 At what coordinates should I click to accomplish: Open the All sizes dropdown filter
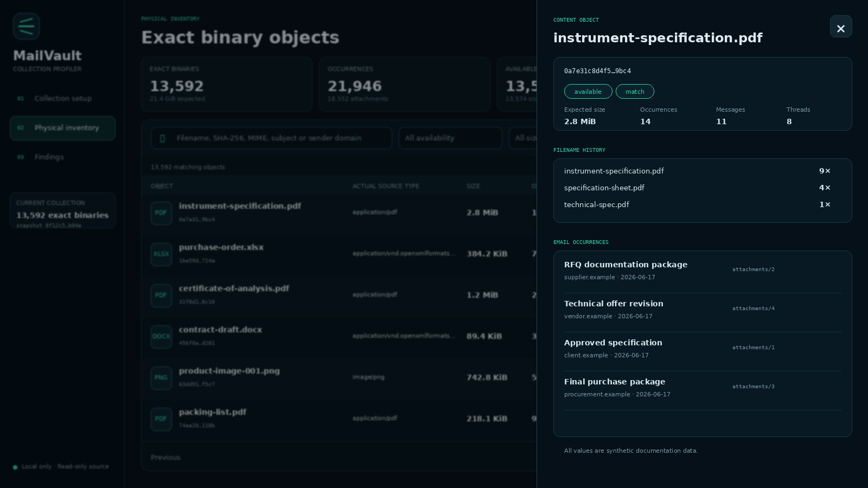pyautogui.click(x=523, y=138)
